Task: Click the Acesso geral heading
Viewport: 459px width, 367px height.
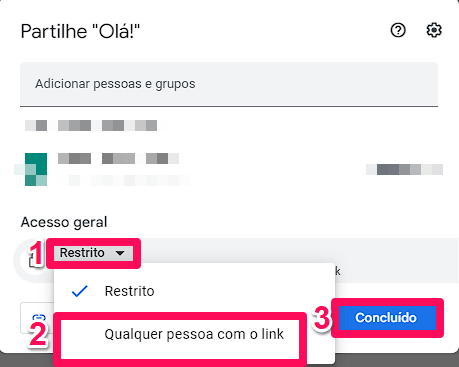Action: click(x=64, y=222)
